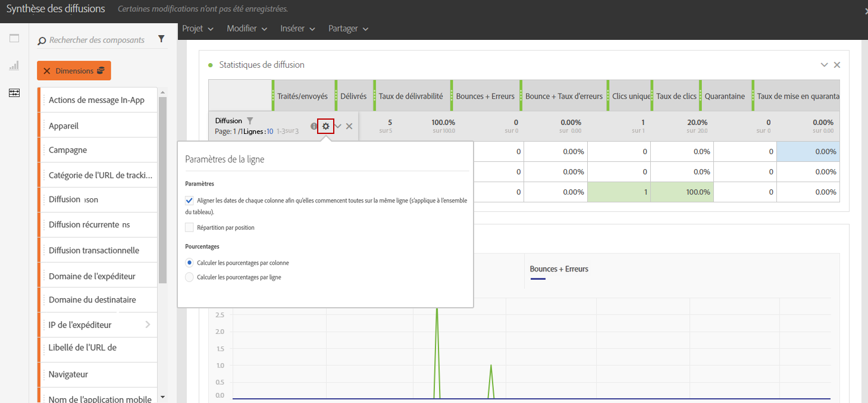Click the magnifier icon in component search
The height and width of the screenshot is (403, 868).
click(x=42, y=41)
